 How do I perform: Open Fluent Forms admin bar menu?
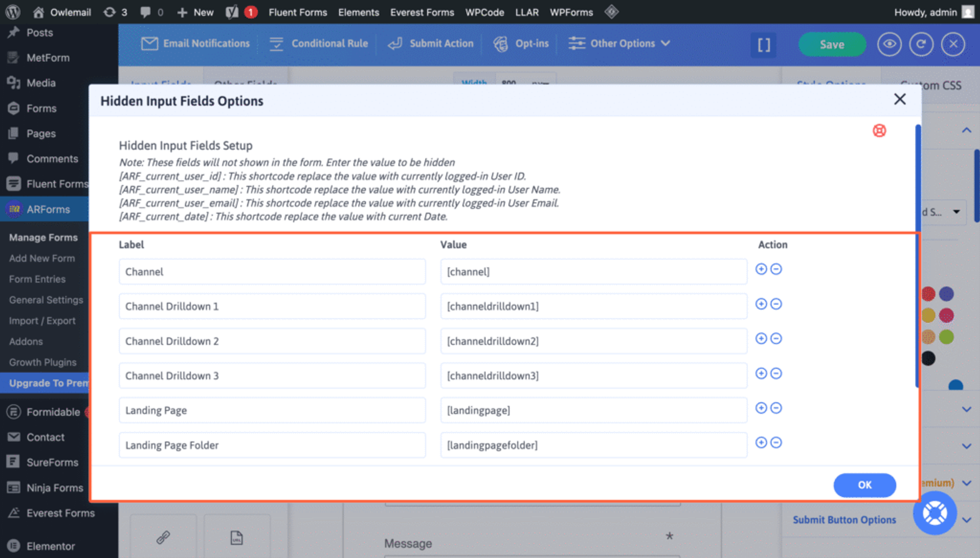pyautogui.click(x=298, y=12)
